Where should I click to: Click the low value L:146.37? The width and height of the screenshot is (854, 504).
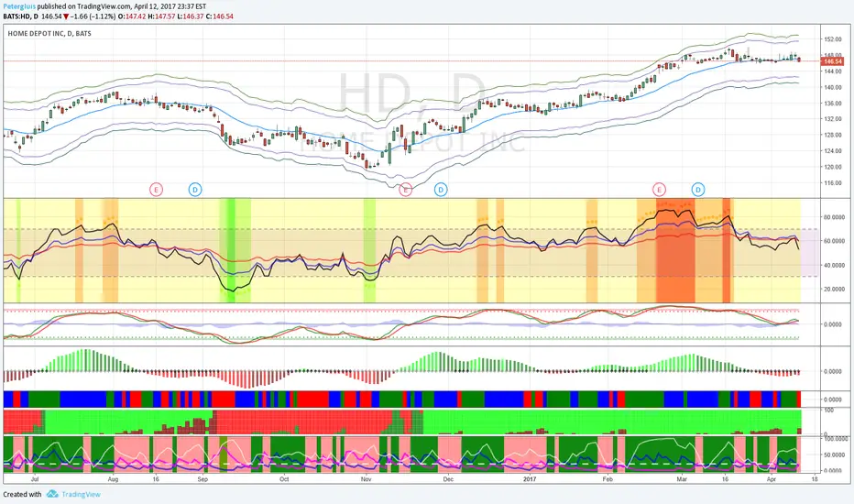tap(191, 16)
